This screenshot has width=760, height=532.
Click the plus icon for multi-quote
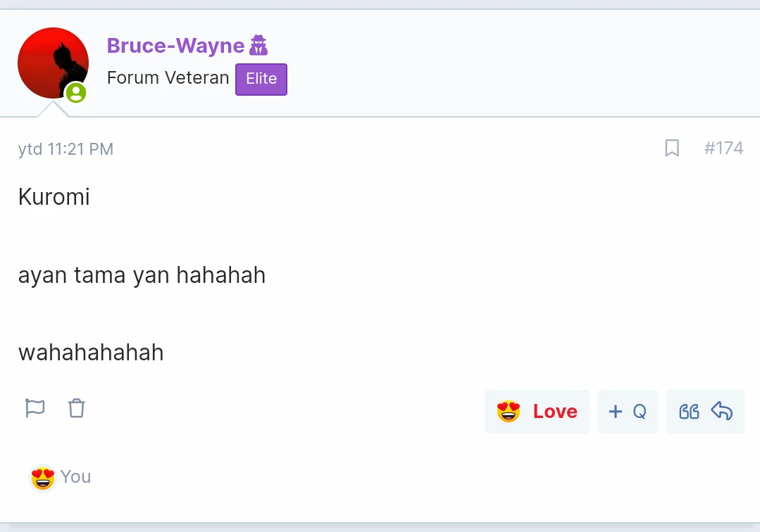point(615,412)
